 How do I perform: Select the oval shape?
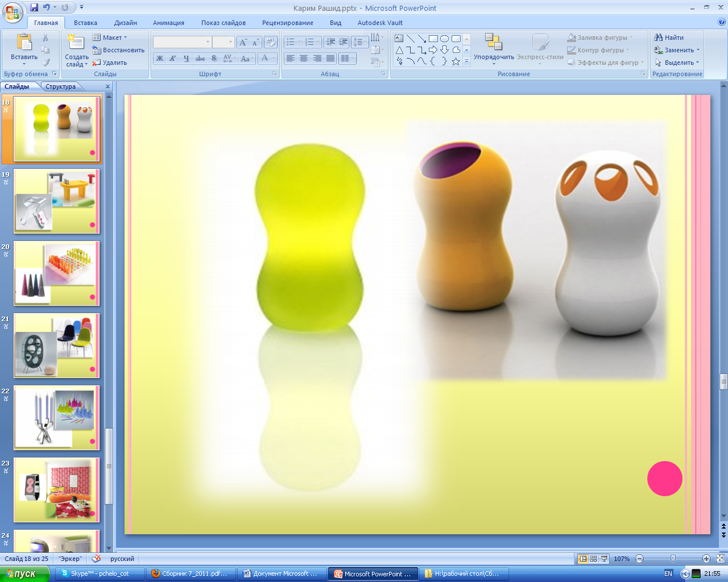pyautogui.click(x=445, y=39)
